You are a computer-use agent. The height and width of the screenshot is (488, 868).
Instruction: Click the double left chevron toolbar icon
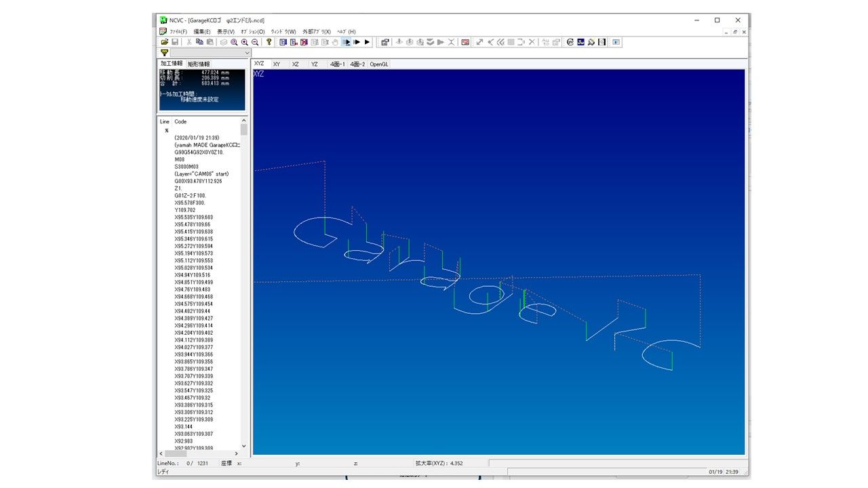click(x=500, y=42)
